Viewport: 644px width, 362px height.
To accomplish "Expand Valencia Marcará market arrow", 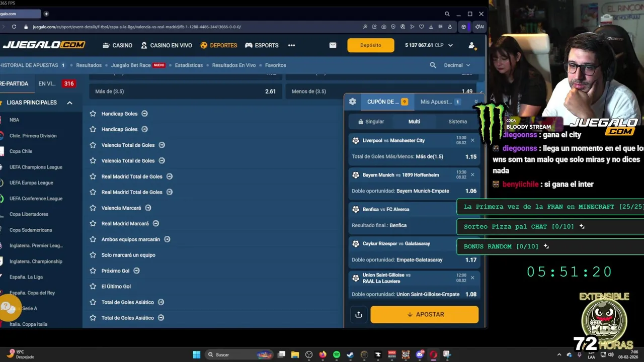I will 148,208.
